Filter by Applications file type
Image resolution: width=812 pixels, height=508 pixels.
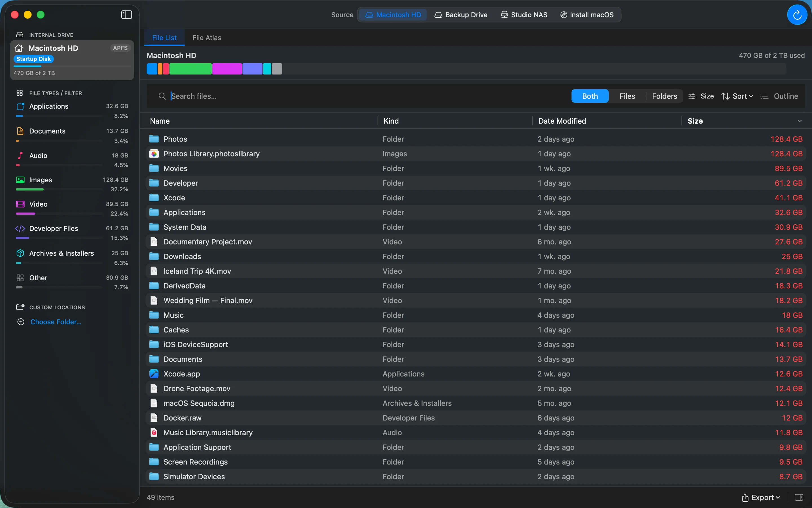[x=72, y=111]
